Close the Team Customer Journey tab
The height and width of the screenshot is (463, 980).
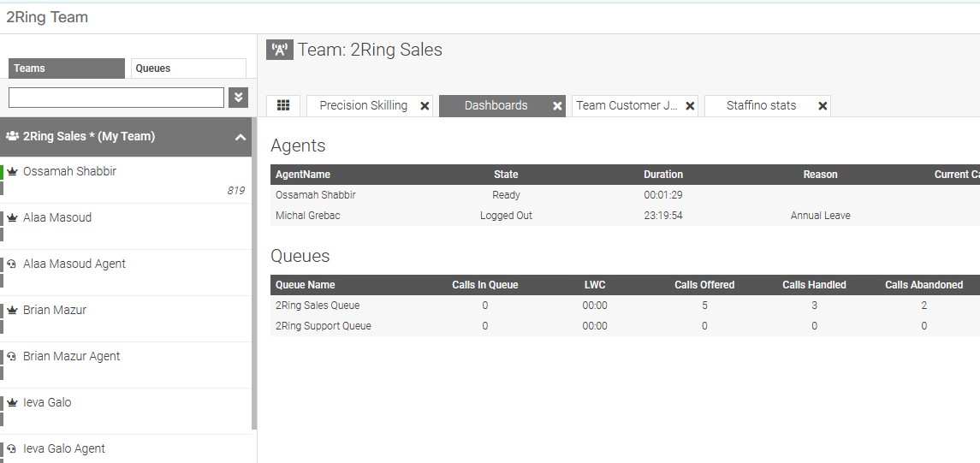[690, 106]
